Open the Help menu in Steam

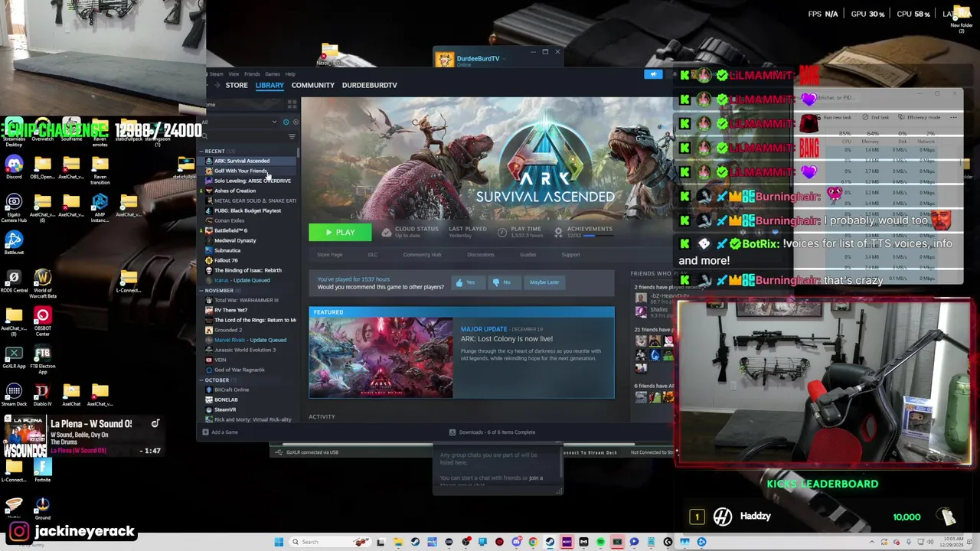290,74
